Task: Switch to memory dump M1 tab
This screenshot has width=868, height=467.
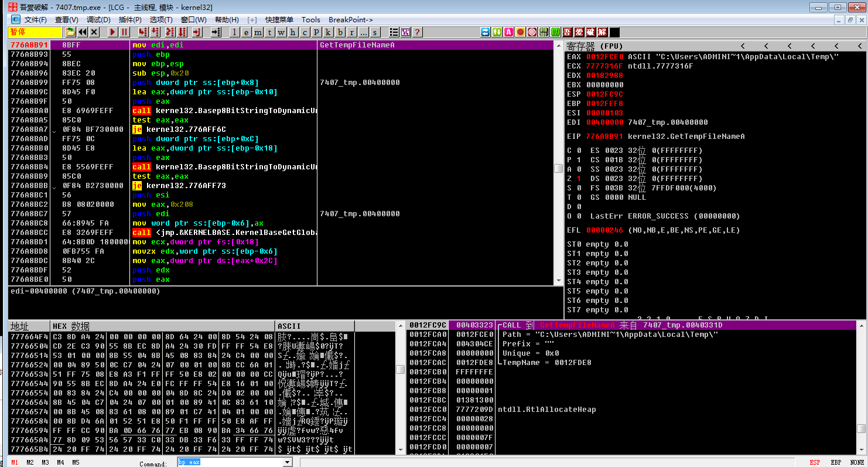Action: [x=15, y=462]
